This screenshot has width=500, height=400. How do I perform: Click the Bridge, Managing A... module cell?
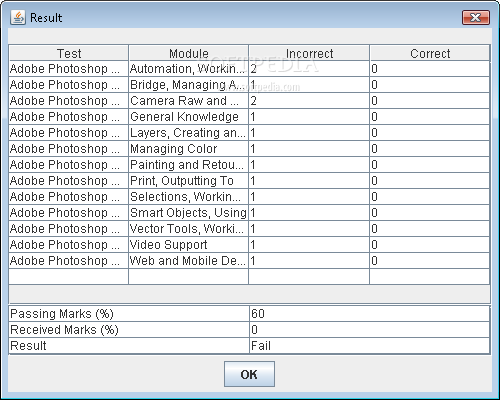[189, 85]
